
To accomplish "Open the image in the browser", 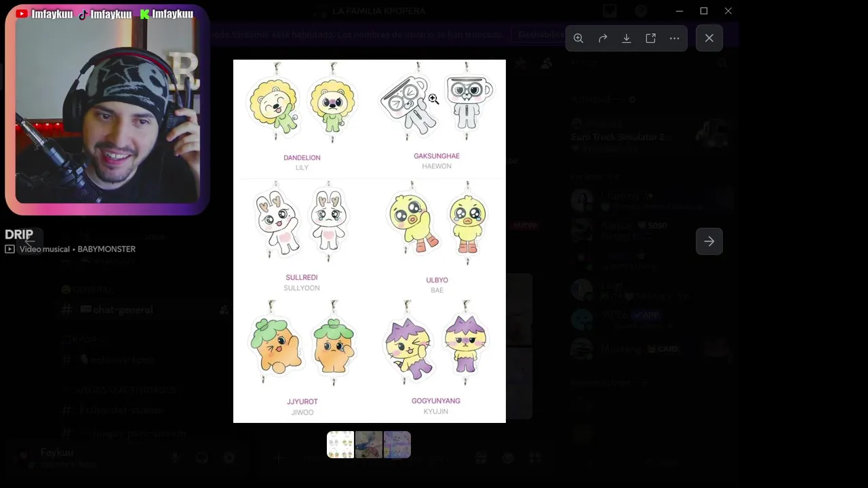I will pos(650,39).
